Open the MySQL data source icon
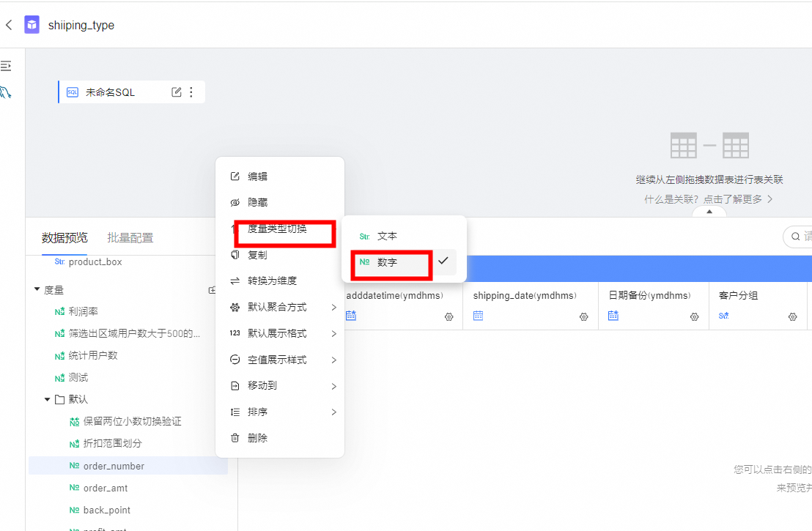Image resolution: width=812 pixels, height=531 pixels. tap(6, 92)
